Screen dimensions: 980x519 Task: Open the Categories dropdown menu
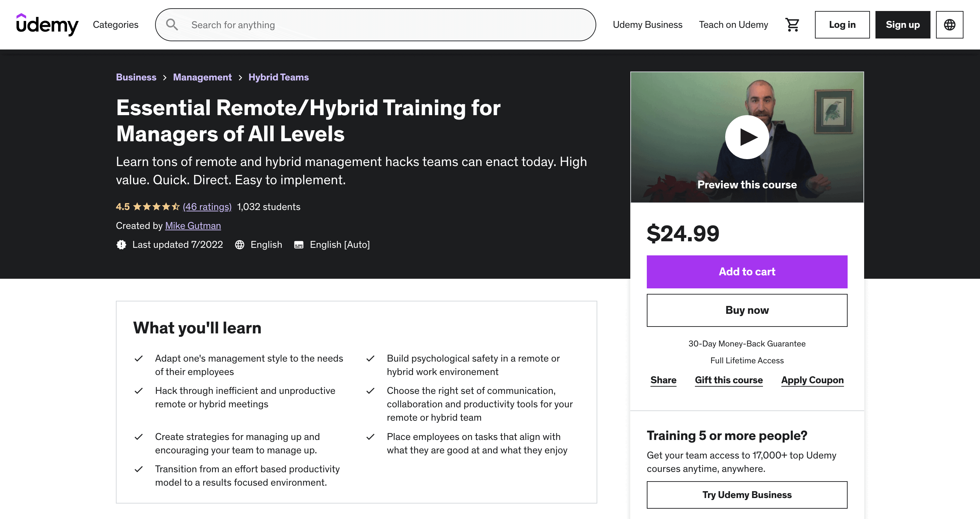tap(115, 24)
